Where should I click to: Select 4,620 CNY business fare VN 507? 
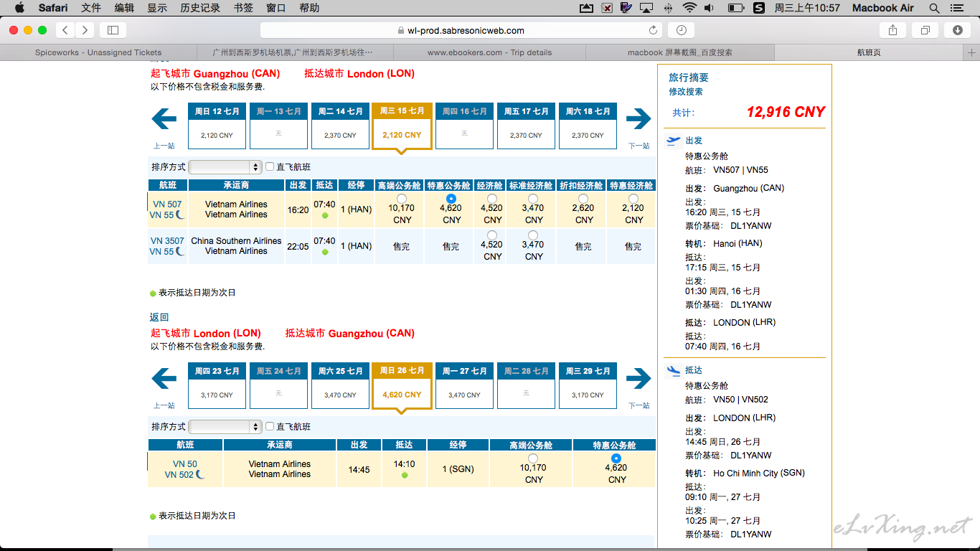pyautogui.click(x=451, y=199)
